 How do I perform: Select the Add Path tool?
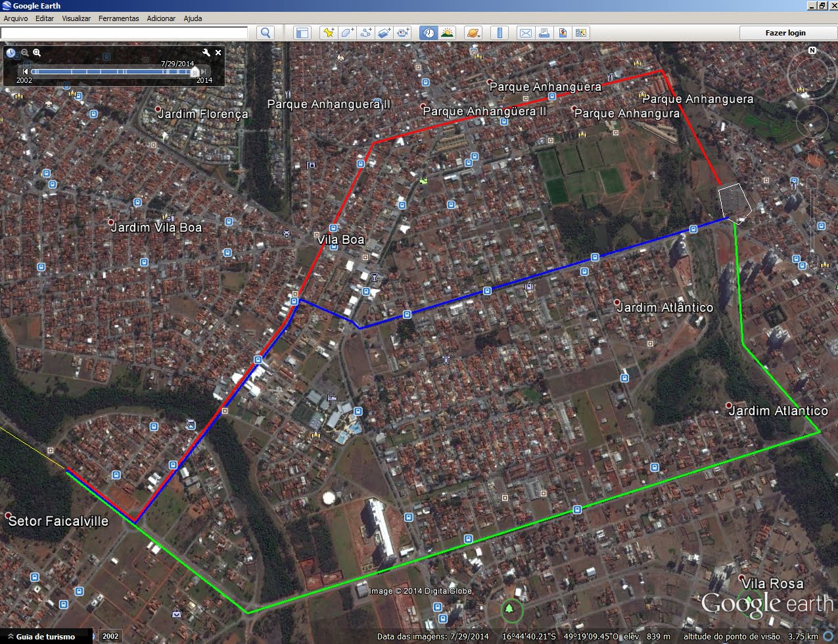click(366, 33)
